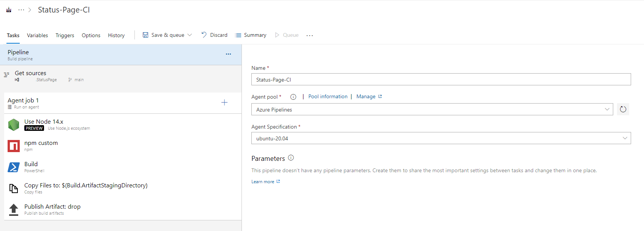Open the Pipeline row ellipsis menu
This screenshot has width=644, height=231.
tap(228, 54)
